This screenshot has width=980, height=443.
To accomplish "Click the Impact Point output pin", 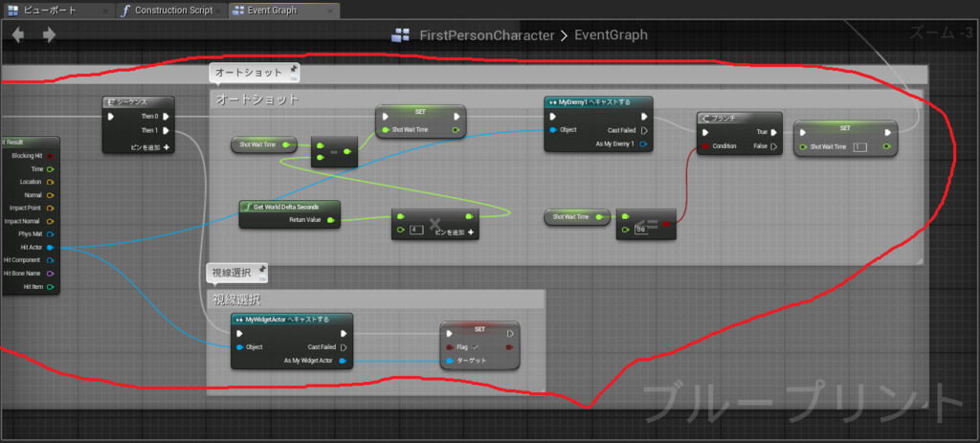I will 50,208.
